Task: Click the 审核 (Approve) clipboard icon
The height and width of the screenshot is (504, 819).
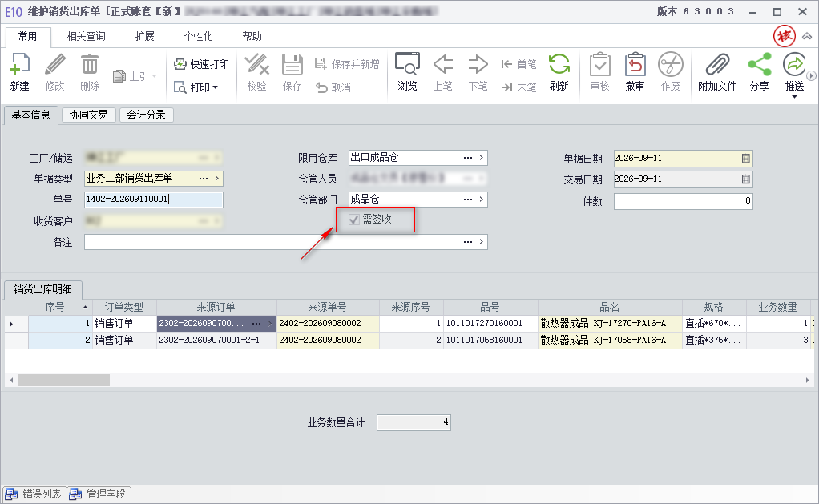Action: tap(600, 65)
